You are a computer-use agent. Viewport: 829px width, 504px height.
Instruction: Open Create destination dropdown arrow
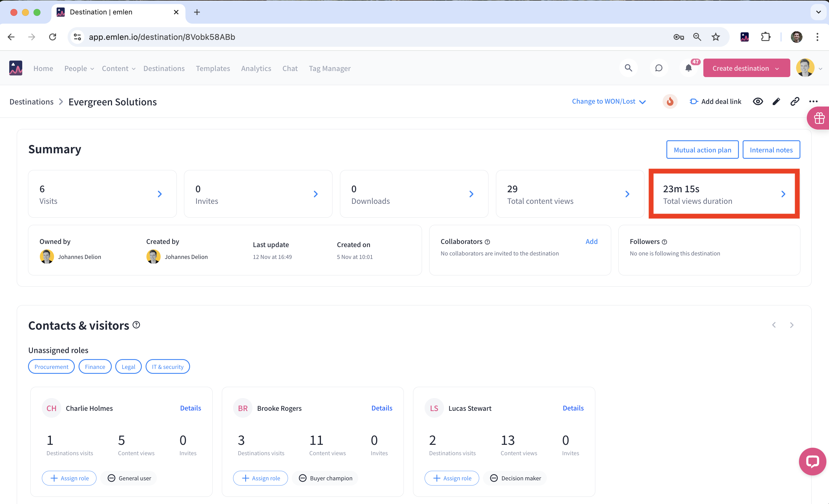pos(777,69)
